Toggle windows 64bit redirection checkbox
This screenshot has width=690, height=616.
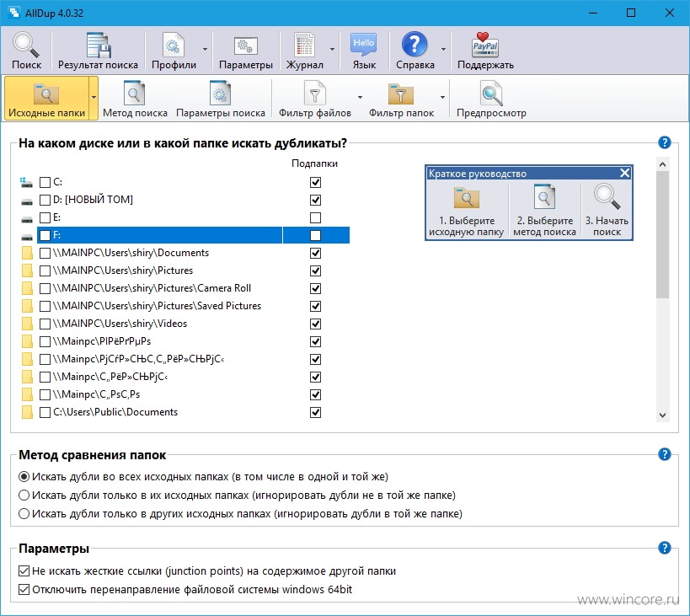tap(24, 590)
